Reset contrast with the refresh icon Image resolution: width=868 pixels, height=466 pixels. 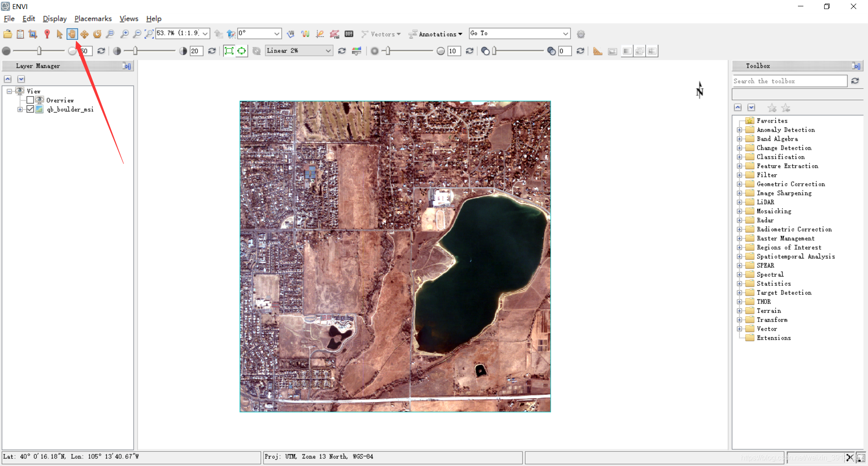[212, 51]
